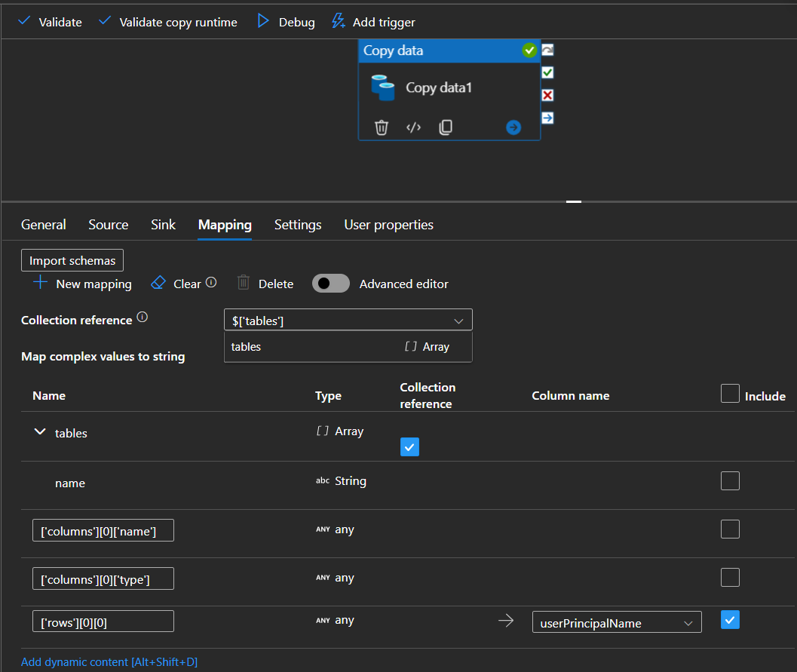Click the blue arrow add-output icon
Image resolution: width=797 pixels, height=672 pixels.
pos(513,127)
